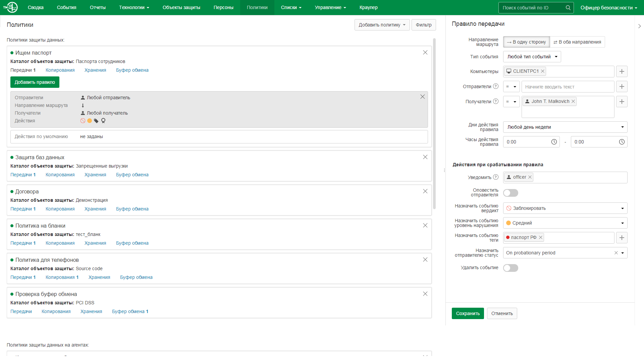Open Технологии menu
This screenshot has width=644, height=362.
134,7
